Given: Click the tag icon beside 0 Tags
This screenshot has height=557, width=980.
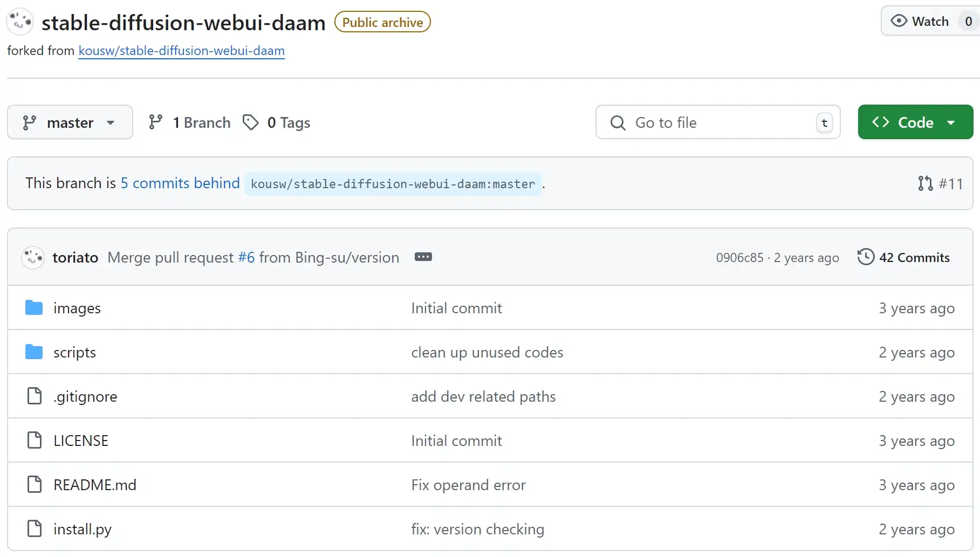Looking at the screenshot, I should tap(250, 122).
